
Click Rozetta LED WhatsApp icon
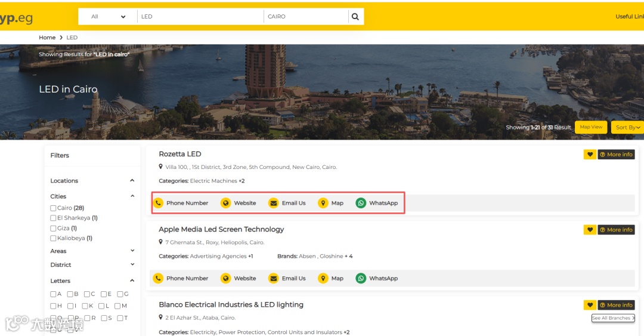coord(361,203)
